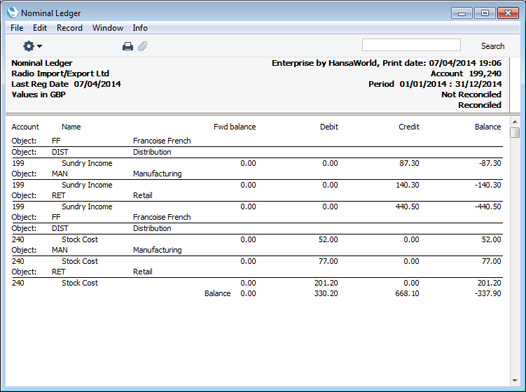
Task: Click the Search button
Action: (x=493, y=46)
